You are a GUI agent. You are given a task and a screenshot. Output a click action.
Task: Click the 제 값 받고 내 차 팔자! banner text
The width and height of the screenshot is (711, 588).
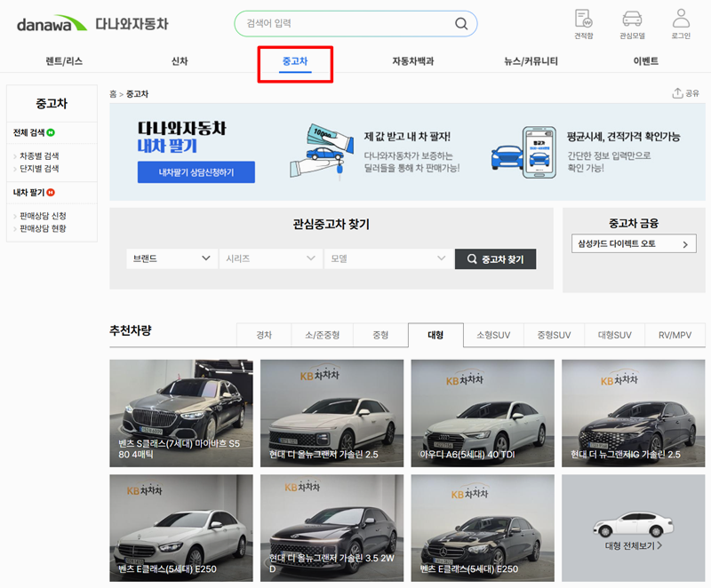pyautogui.click(x=407, y=137)
